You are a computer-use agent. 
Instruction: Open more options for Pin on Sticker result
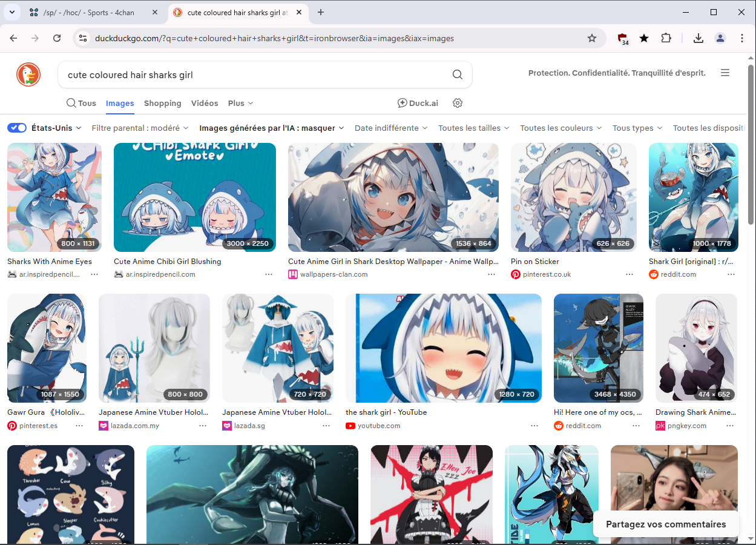click(x=629, y=274)
